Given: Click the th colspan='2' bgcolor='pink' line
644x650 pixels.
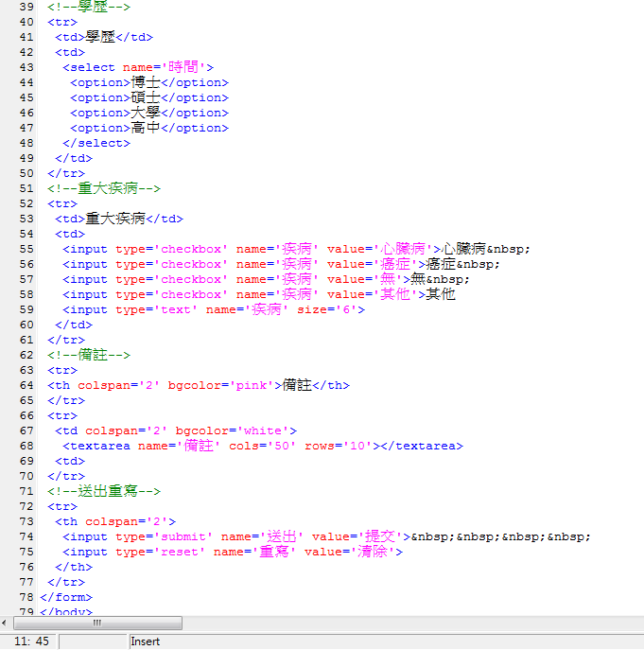Looking at the screenshot, I should coord(199,385).
